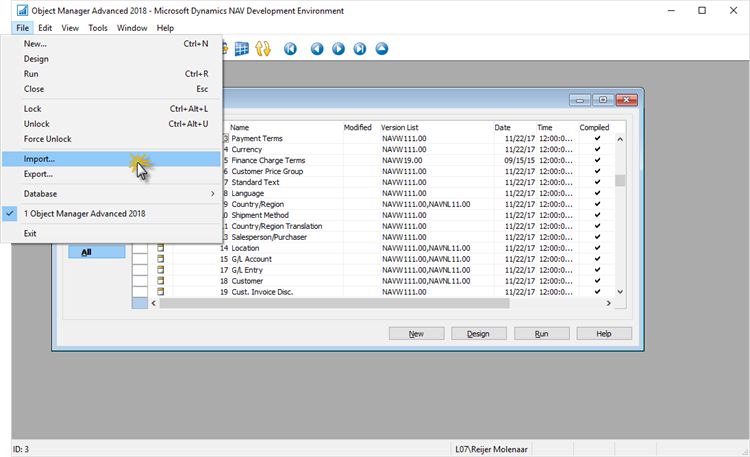Click the scroll up arrow in object list
Screen dimensions: 750x457
tap(620, 139)
